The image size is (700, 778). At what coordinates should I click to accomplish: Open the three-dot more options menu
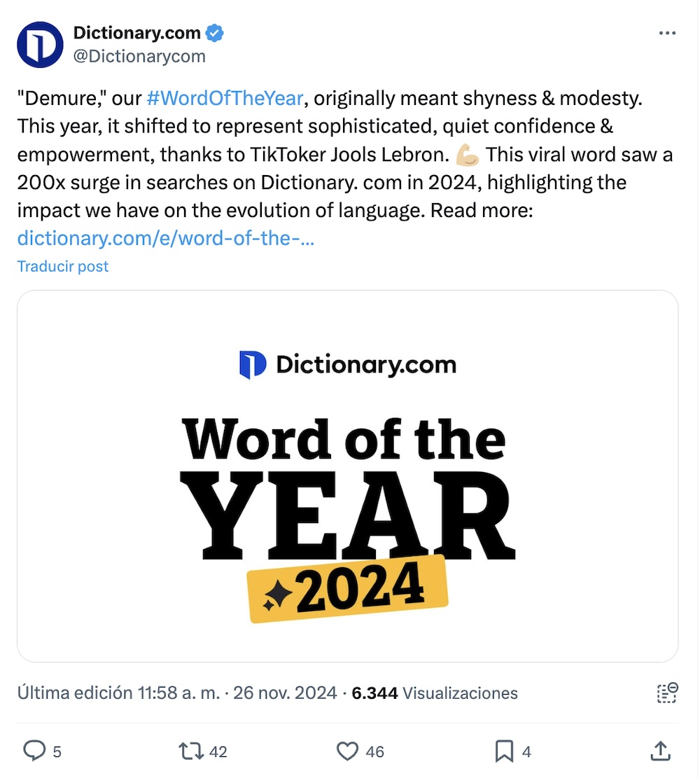point(668,33)
